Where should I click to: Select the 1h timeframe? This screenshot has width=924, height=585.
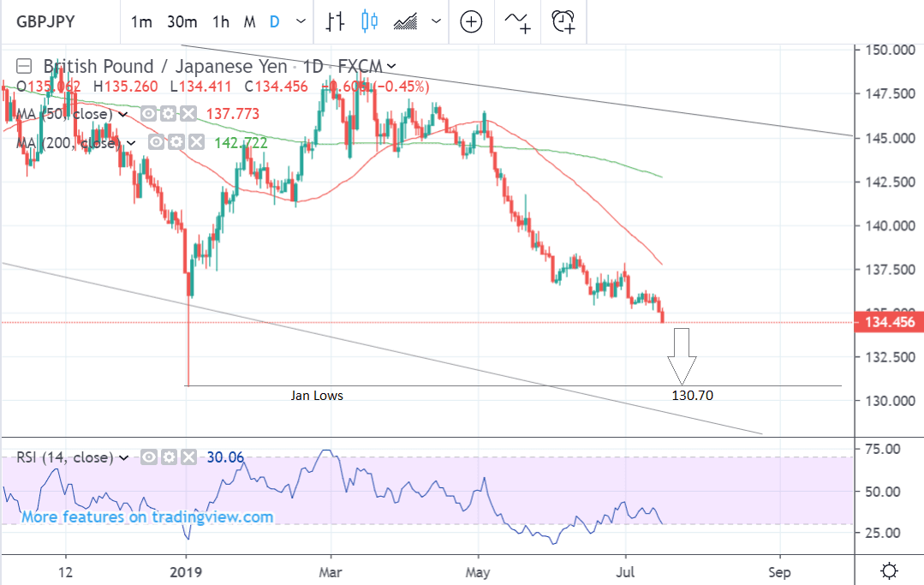point(221,22)
